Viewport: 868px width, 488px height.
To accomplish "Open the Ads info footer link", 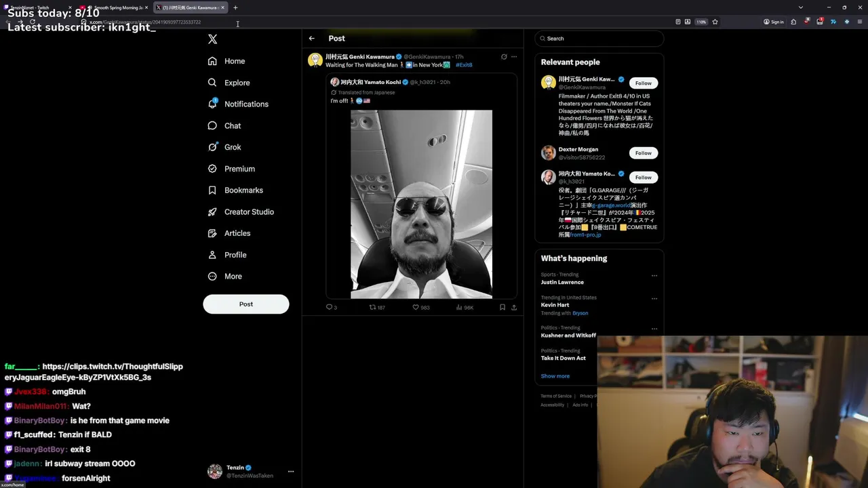I will click(580, 405).
